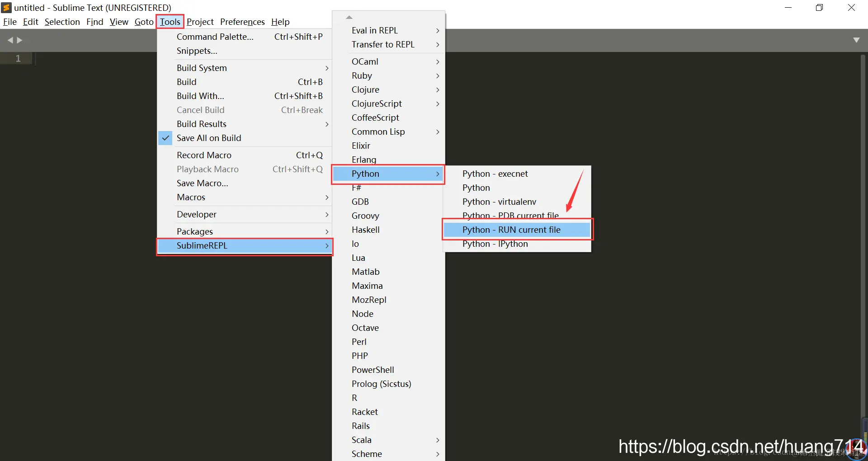This screenshot has height=461, width=868.
Task: Expand the SublimeREPL submenu
Action: pos(245,245)
